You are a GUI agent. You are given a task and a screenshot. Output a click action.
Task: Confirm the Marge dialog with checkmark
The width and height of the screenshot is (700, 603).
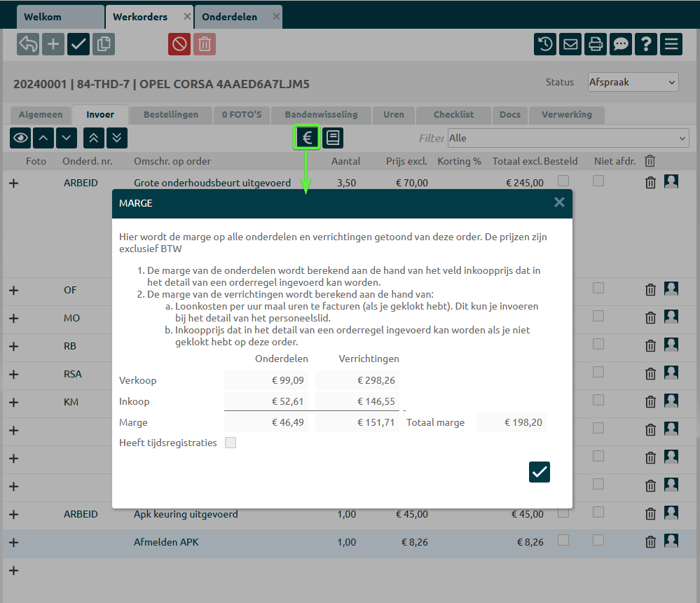tap(540, 472)
